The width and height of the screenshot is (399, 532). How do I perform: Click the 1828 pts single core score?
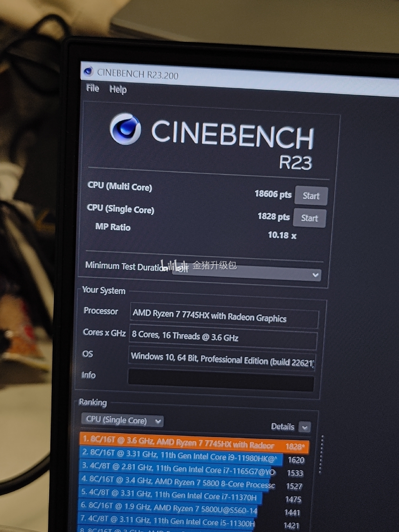[x=274, y=216]
